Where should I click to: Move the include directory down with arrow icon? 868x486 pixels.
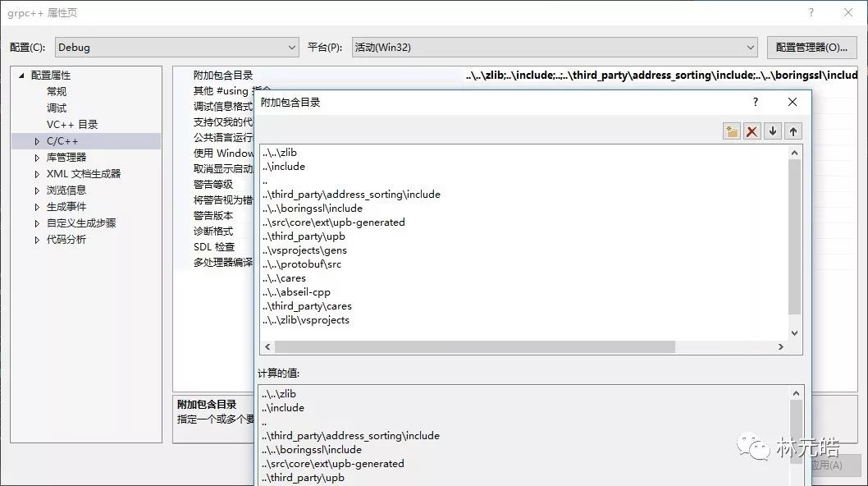(x=772, y=130)
